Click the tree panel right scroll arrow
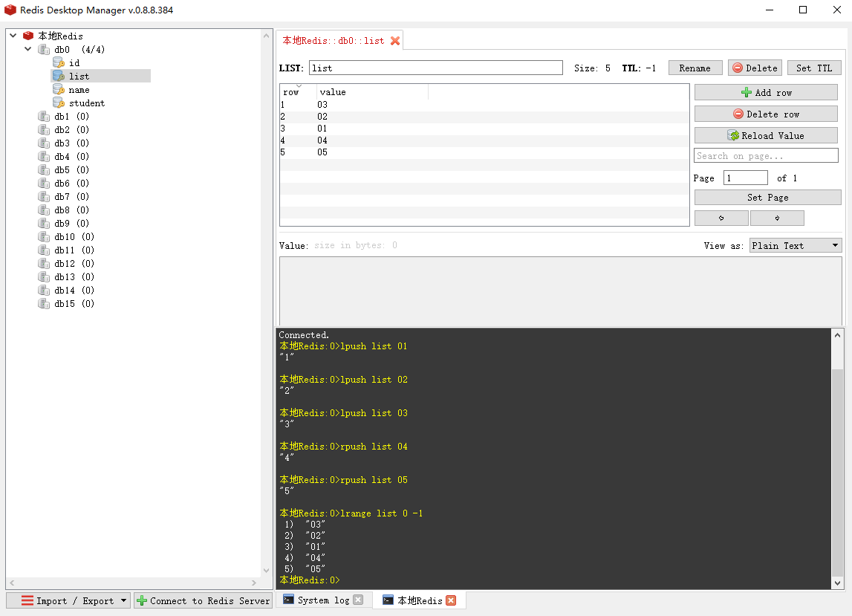 coord(254,583)
